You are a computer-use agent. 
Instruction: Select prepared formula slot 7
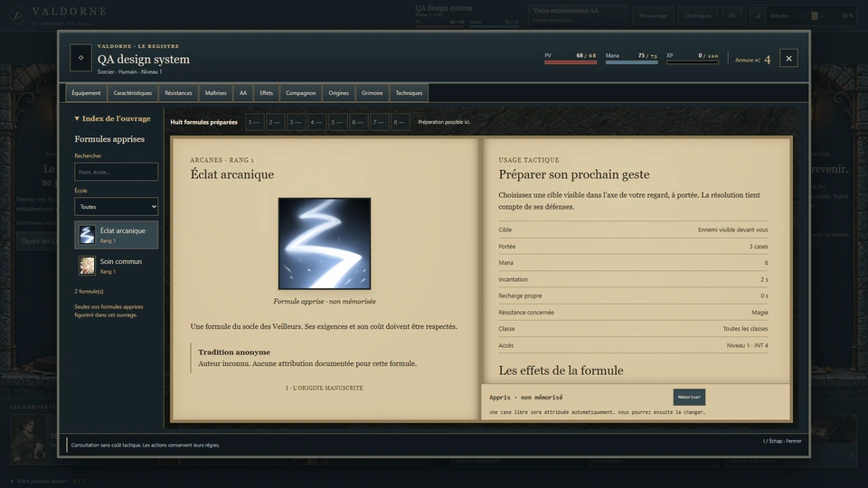(x=379, y=122)
